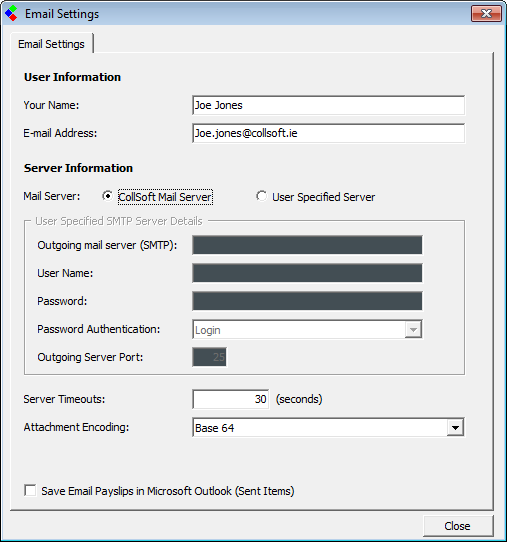Switch to the Email Settings tab
Image resolution: width=507 pixels, height=542 pixels.
[x=51, y=44]
